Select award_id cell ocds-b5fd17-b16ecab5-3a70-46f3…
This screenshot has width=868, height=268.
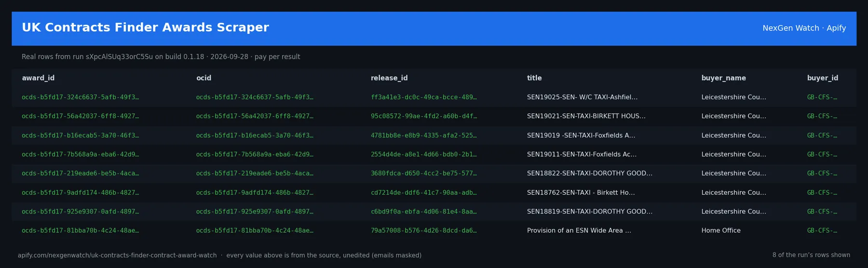click(x=80, y=135)
